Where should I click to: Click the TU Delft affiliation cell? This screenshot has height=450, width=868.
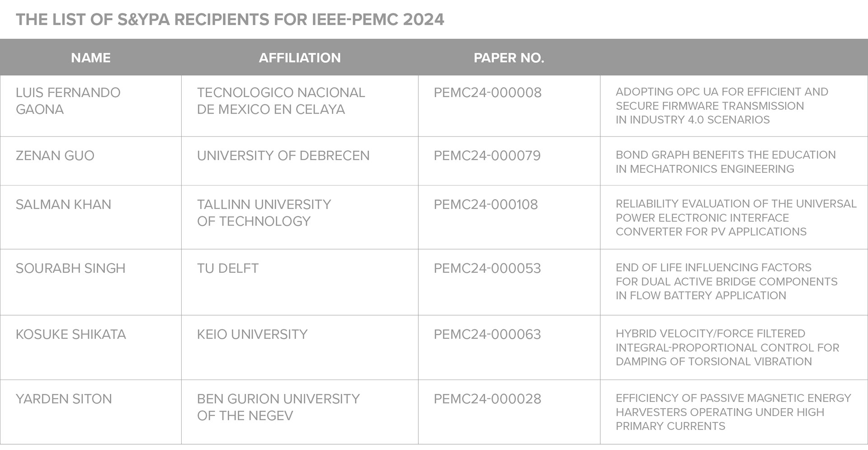point(228,268)
